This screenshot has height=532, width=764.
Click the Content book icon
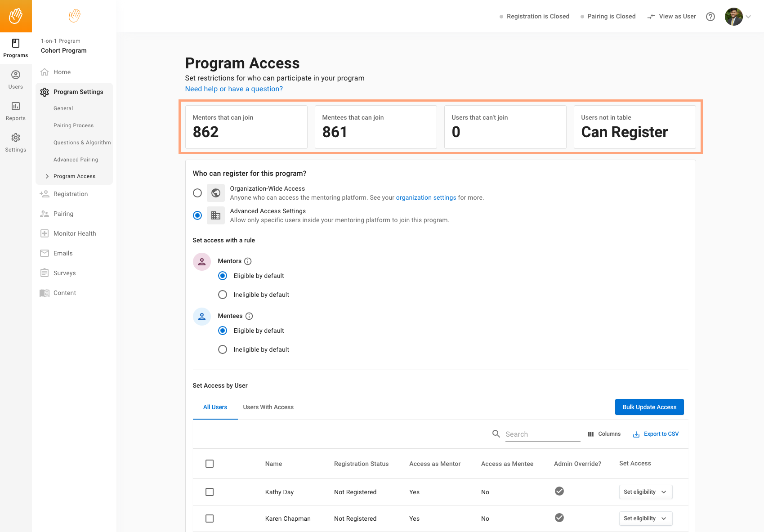(45, 293)
